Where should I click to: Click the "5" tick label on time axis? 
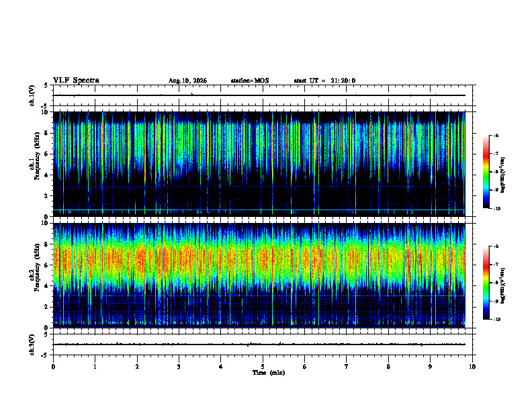[x=263, y=367]
